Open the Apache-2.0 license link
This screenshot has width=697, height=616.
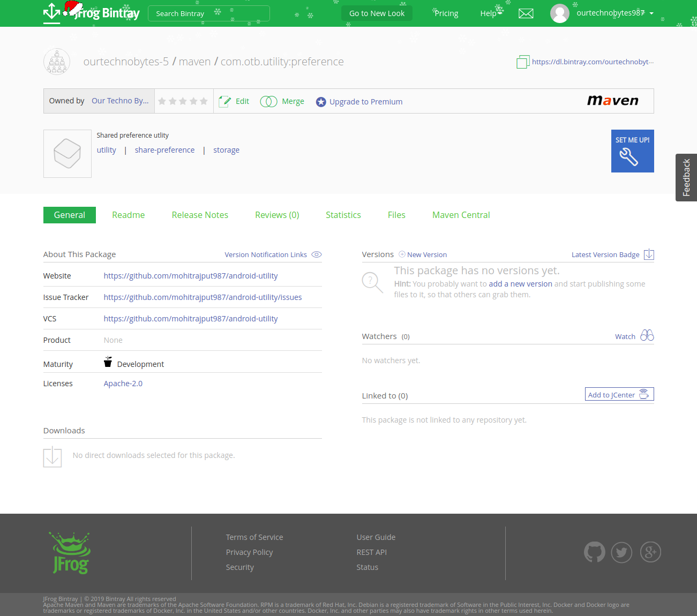click(x=123, y=384)
